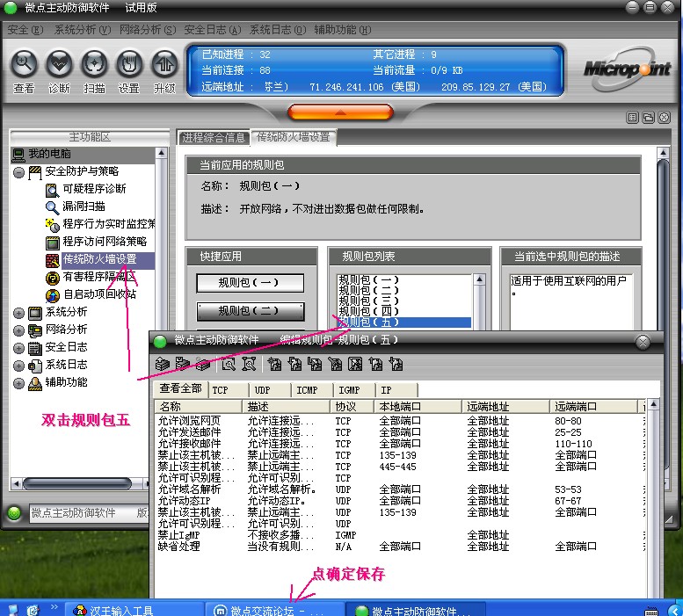Click the framed magnifier find icon in editor toolbar
Viewport: 683px width, 616px height.
[229, 364]
